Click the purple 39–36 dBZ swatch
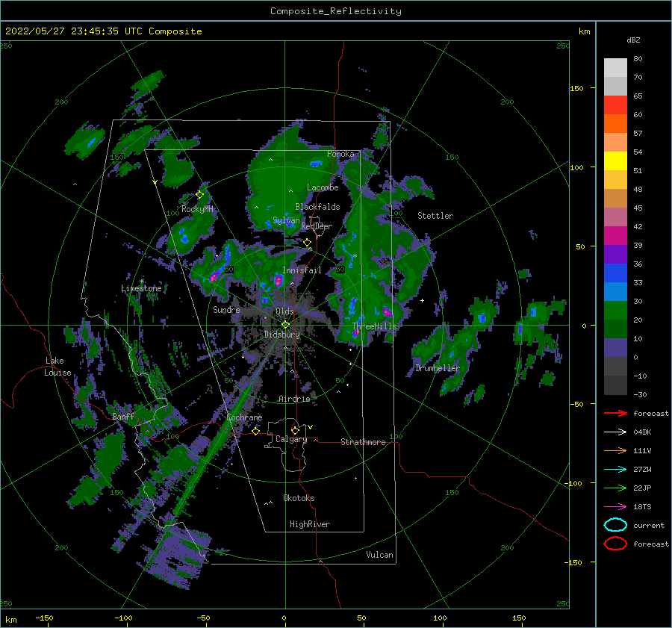672x628 pixels. (615, 255)
